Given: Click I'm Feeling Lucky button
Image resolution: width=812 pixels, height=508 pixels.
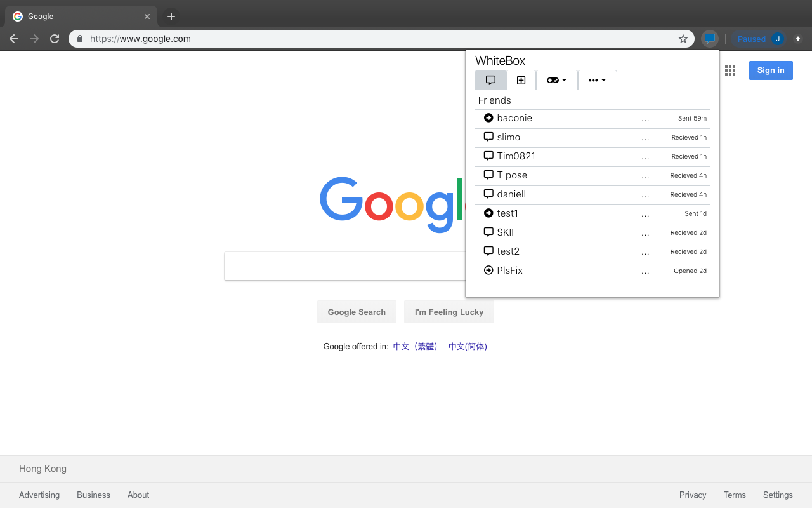Looking at the screenshot, I should 449,312.
